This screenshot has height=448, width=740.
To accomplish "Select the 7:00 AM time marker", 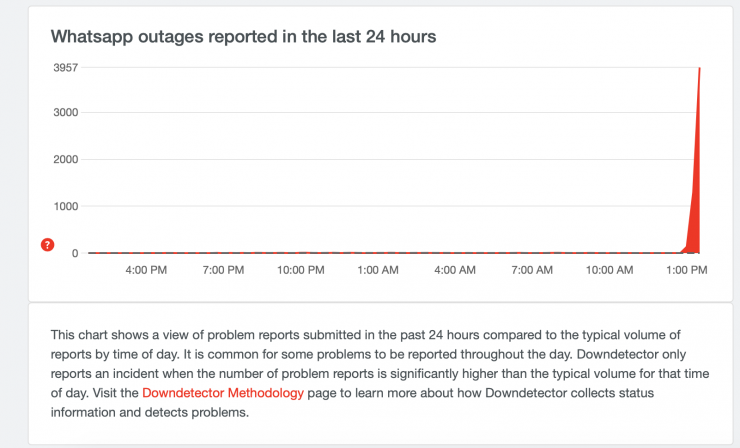I will [x=531, y=270].
